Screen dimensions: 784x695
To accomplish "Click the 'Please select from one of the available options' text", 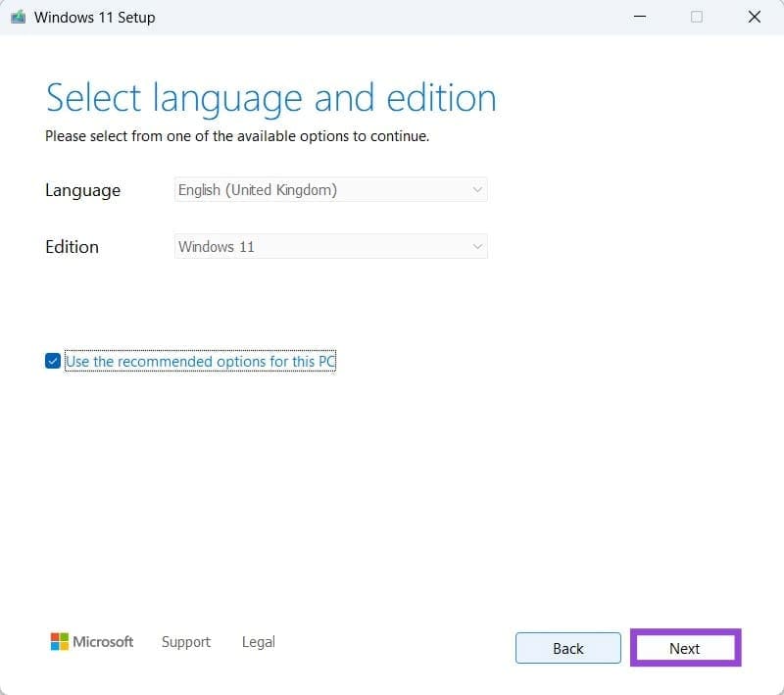I will point(237,136).
